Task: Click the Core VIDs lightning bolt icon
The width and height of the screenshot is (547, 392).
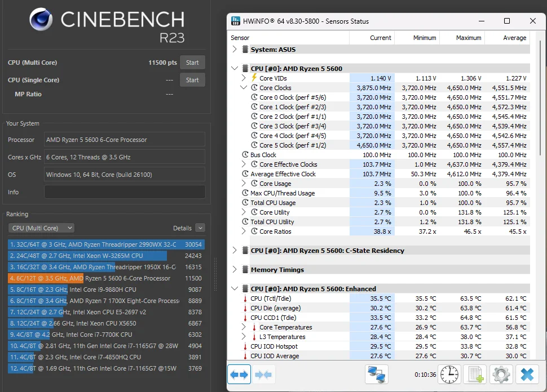Action: pos(254,78)
